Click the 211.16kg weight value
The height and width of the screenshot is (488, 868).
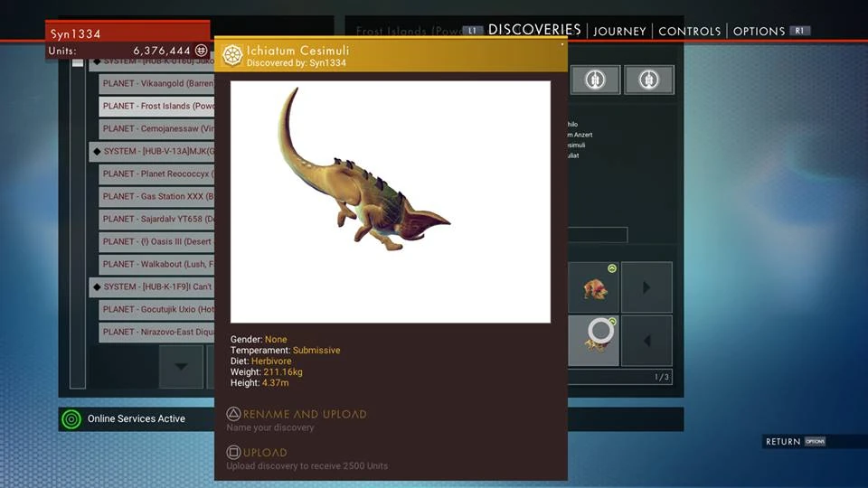click(283, 371)
